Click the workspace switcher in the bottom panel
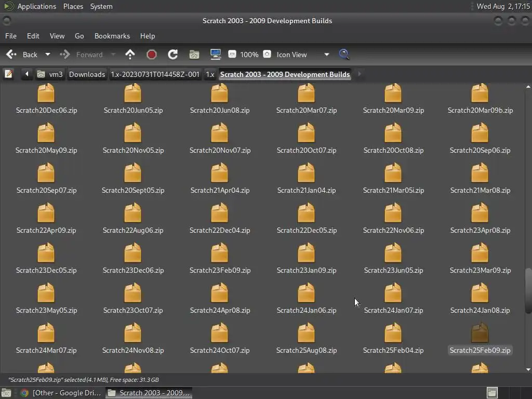532x399 pixels. click(509, 393)
